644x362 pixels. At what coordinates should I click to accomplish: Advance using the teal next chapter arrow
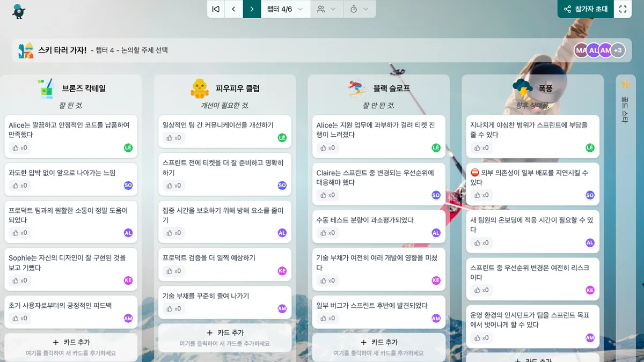coord(252,9)
